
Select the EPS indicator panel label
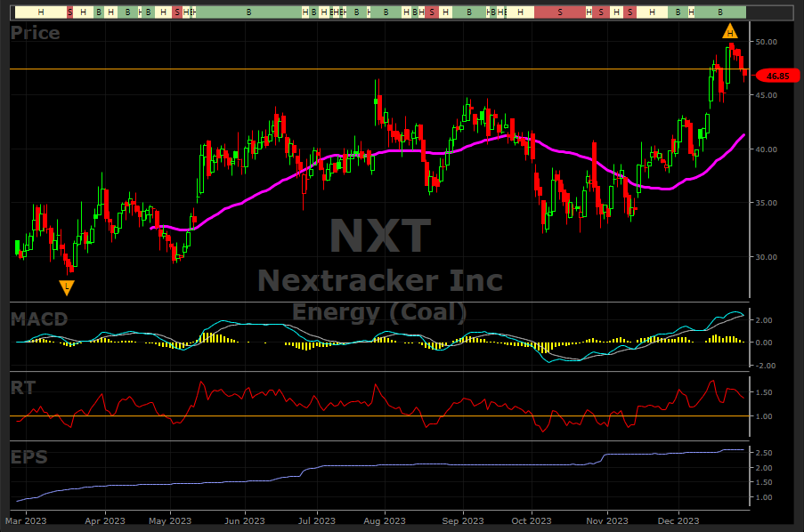click(x=28, y=458)
